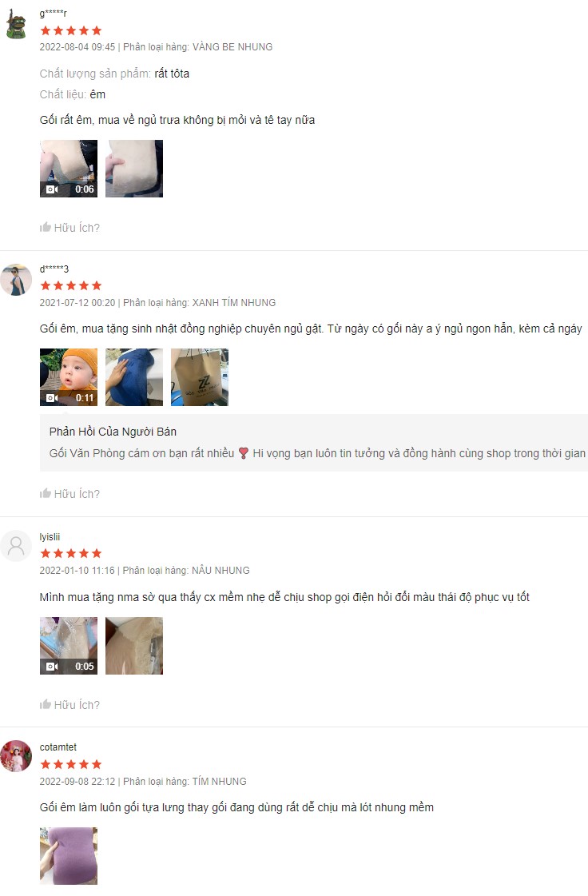This screenshot has height=896, width=588.
Task: Click g*****r's frog avatar icon
Action: point(16,24)
